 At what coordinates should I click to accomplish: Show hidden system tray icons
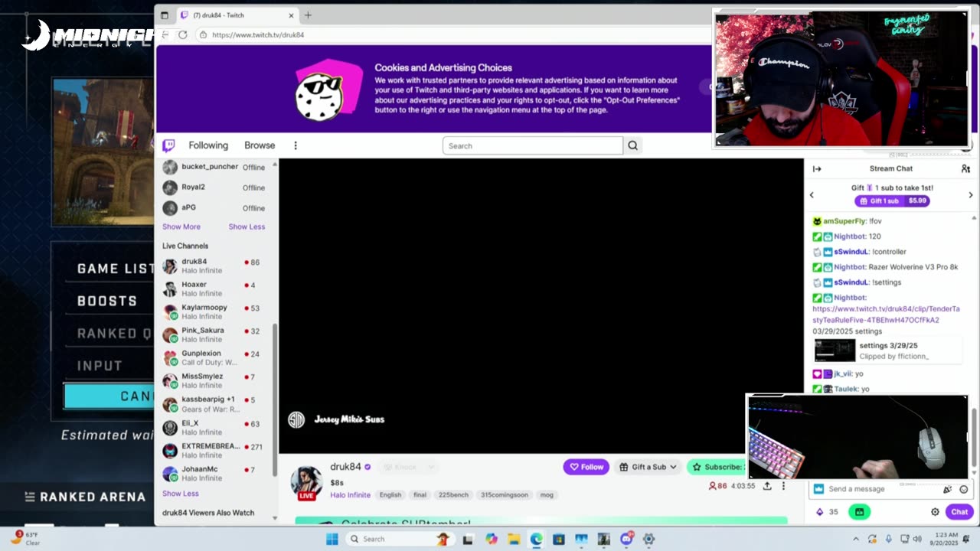[856, 539]
